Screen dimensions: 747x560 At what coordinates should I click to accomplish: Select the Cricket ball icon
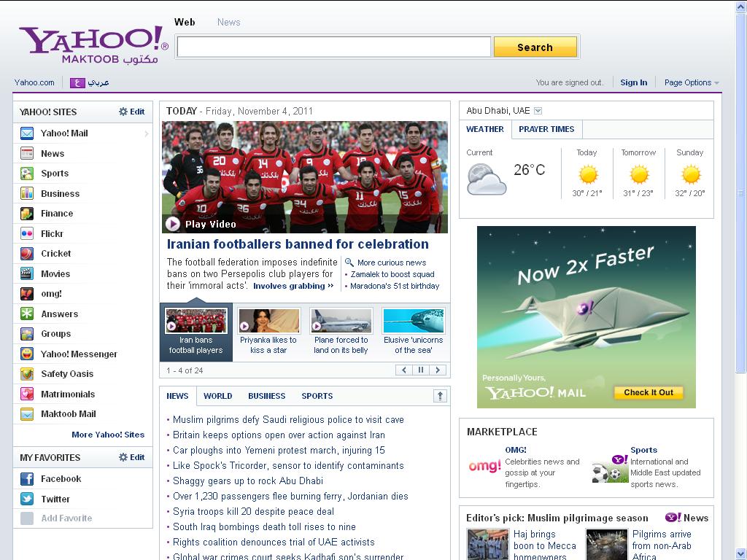[27, 254]
